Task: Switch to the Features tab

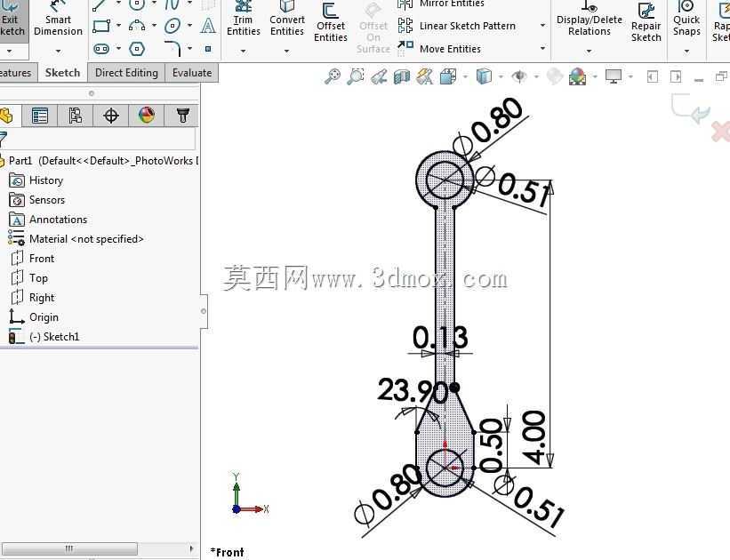Action: pyautogui.click(x=16, y=73)
